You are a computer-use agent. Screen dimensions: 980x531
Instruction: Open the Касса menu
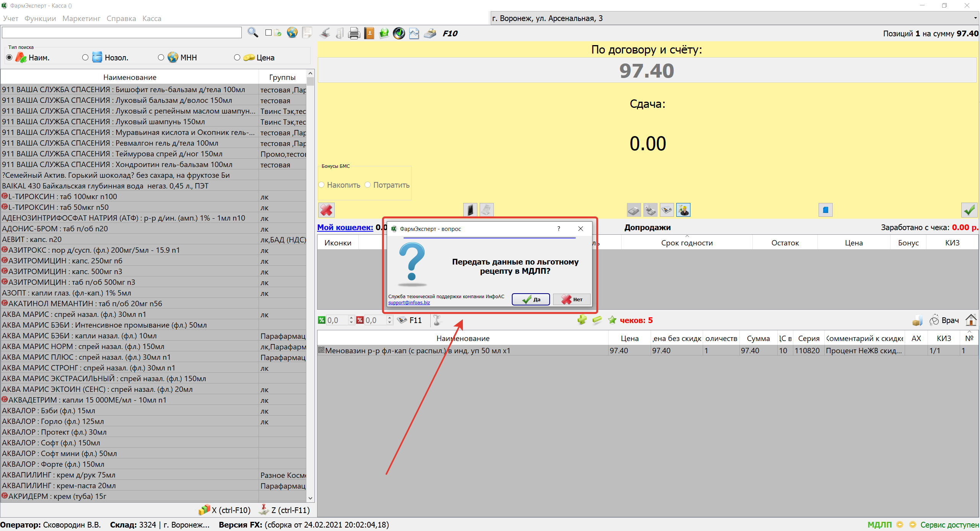point(151,18)
